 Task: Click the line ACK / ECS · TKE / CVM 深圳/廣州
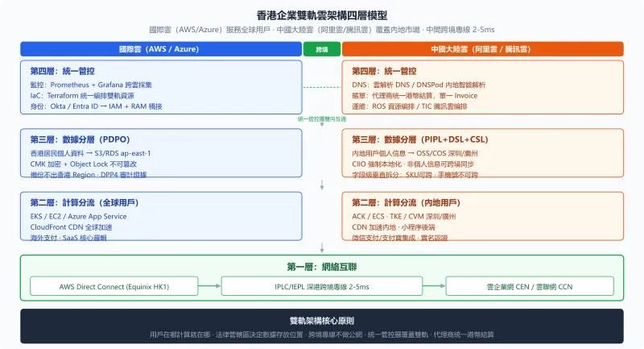coord(404,216)
